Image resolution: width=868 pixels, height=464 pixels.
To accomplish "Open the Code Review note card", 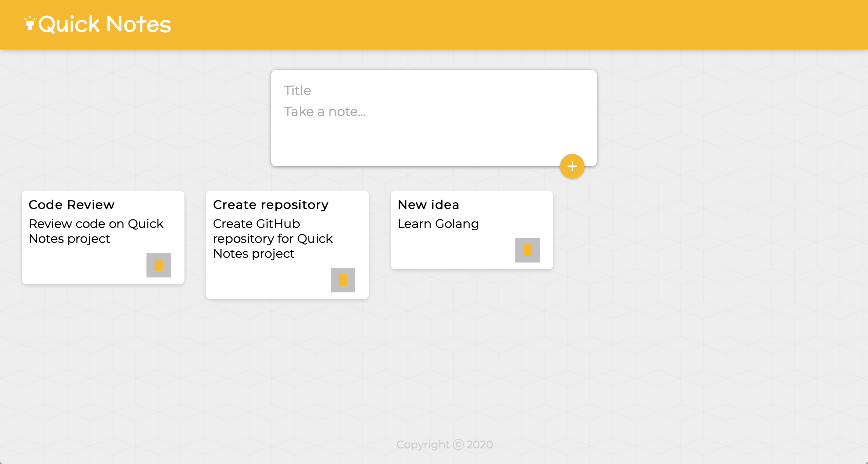I will pos(103,237).
